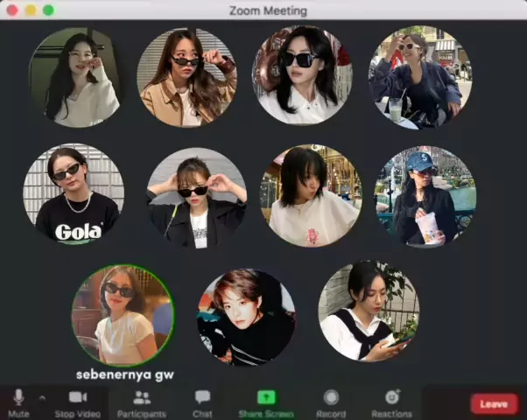Click participant seated at outdoor cafe table
The image size is (527, 420).
418,77
